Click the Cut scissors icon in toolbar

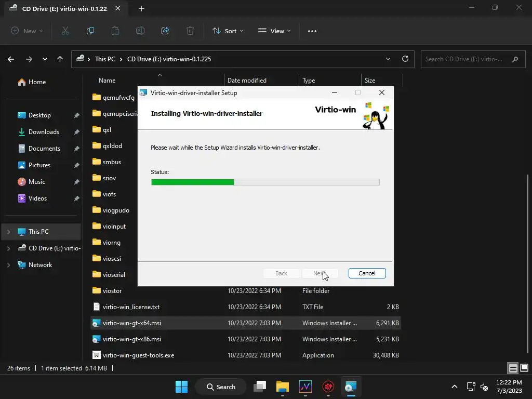pyautogui.click(x=65, y=31)
